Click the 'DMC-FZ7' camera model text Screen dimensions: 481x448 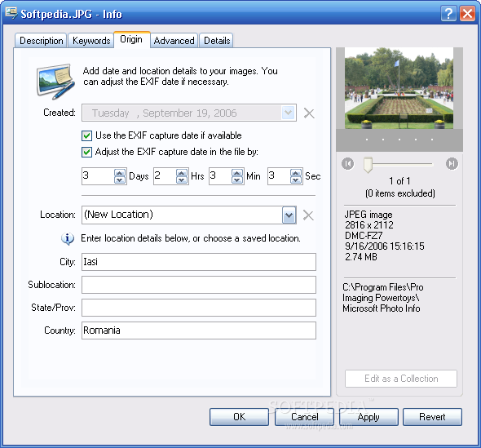click(x=364, y=236)
